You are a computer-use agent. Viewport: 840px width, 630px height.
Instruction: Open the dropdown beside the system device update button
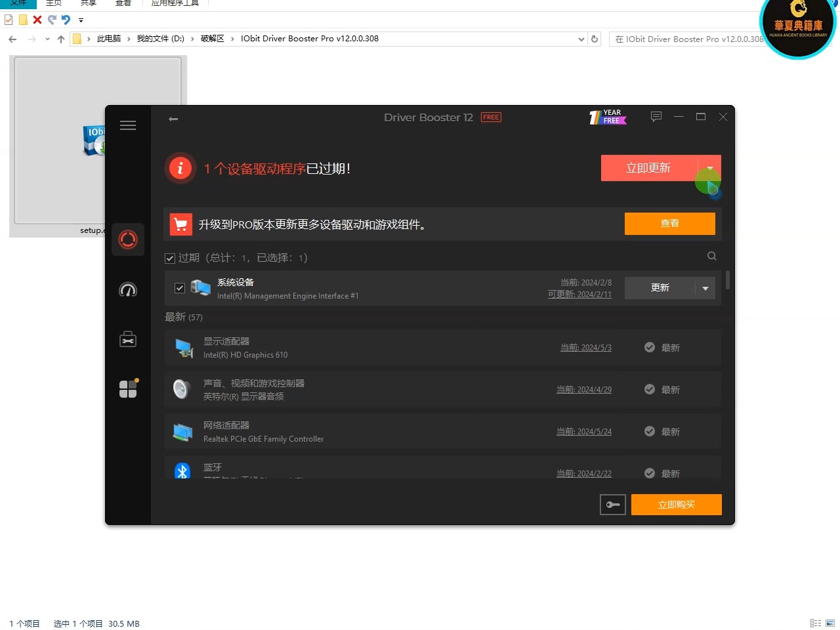pos(705,288)
